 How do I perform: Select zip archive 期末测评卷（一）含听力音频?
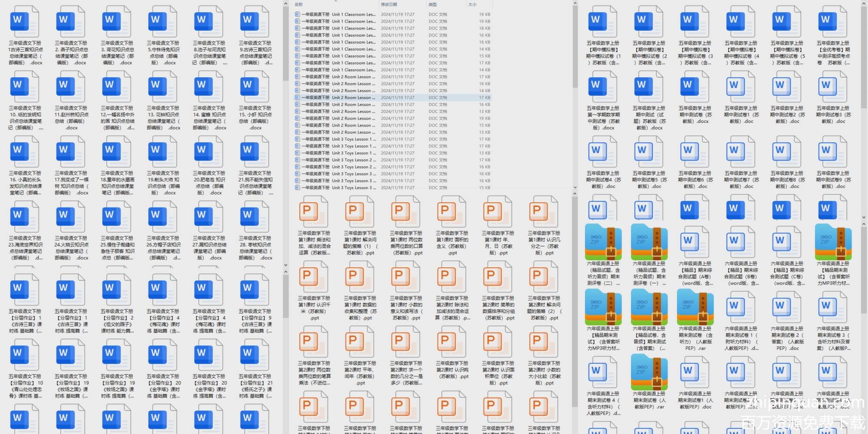(649, 242)
